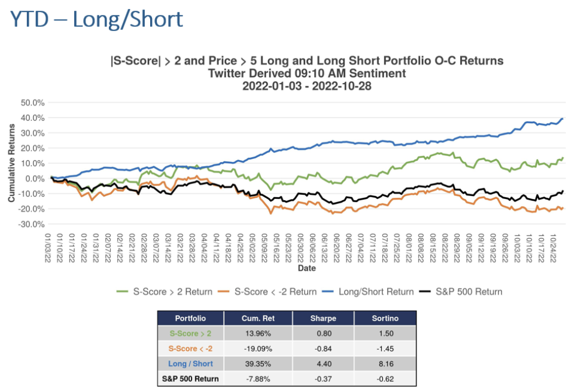The image size is (566, 392).
Task: Click the "Sharpe" column header
Action: [x=322, y=318]
